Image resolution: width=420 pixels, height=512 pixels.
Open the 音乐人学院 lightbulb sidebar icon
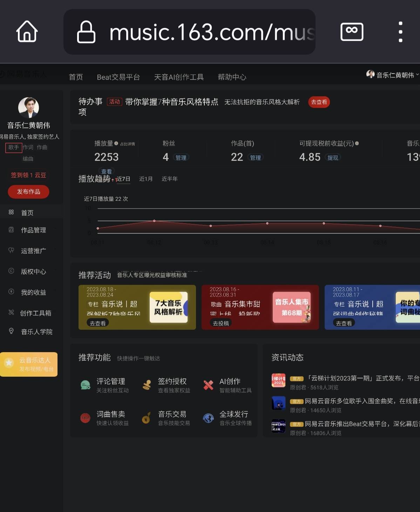pyautogui.click(x=11, y=332)
